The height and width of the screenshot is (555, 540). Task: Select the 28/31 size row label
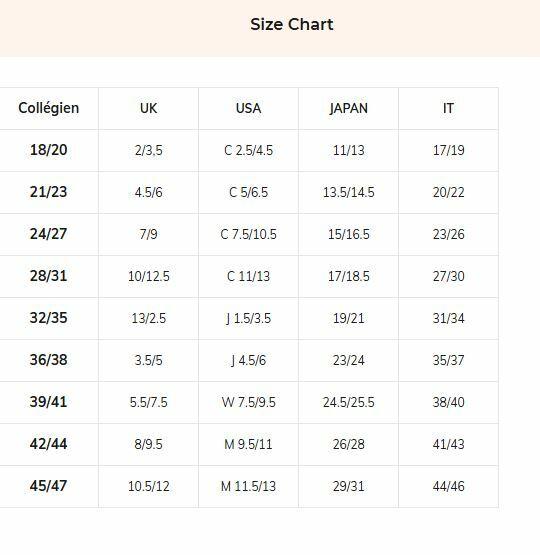coord(48,276)
